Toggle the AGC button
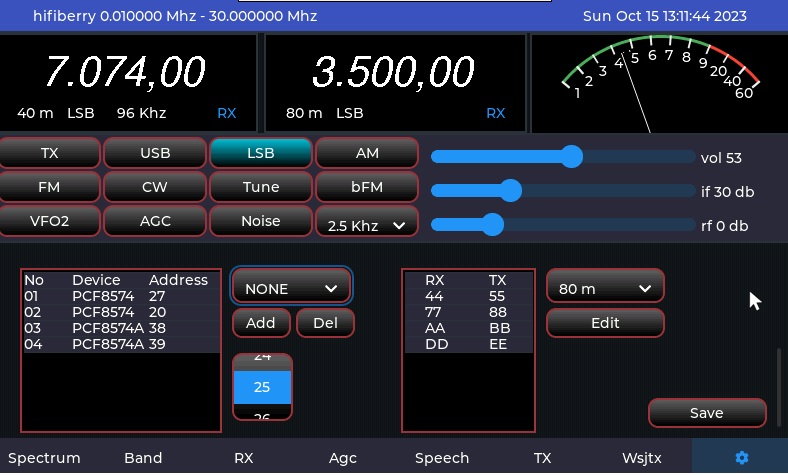The height and width of the screenshot is (475, 788). tap(155, 221)
